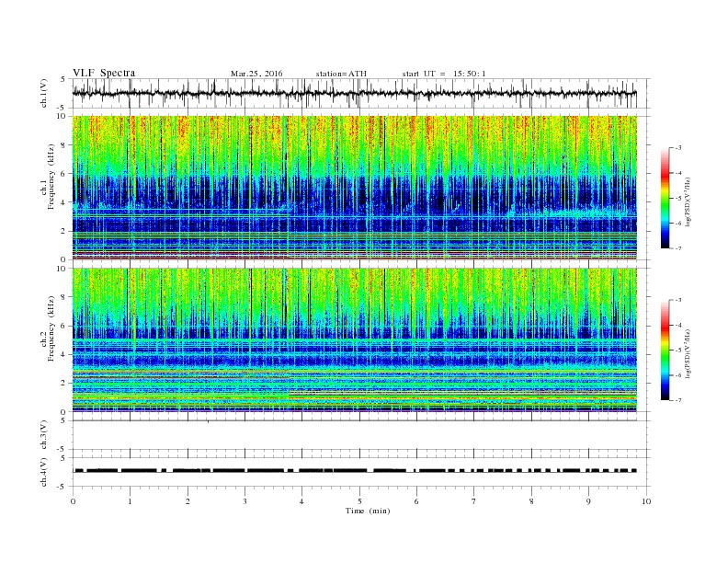Select the date text "Mar.25, 2016"

[x=256, y=74]
